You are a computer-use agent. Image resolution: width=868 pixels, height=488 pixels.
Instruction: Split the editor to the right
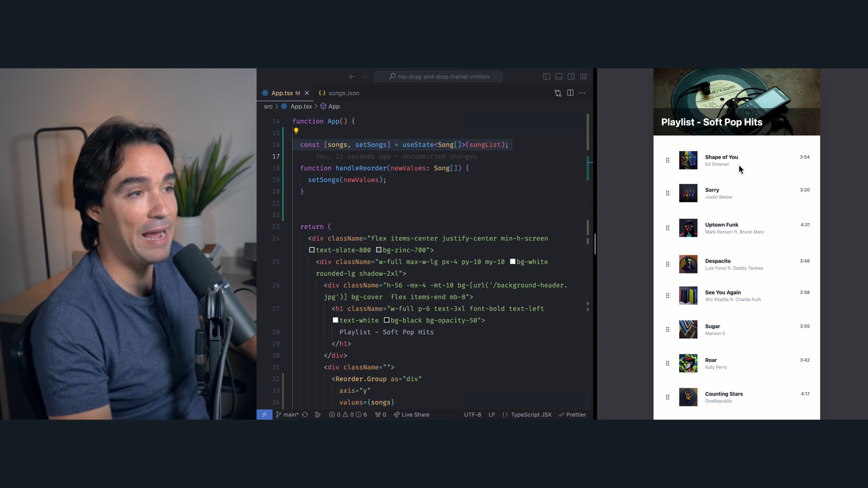coord(570,93)
